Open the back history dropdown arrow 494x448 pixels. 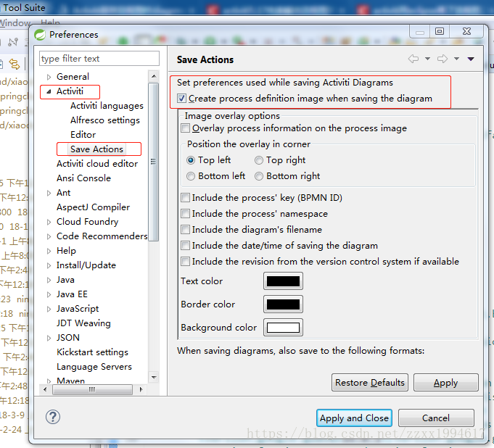427,59
